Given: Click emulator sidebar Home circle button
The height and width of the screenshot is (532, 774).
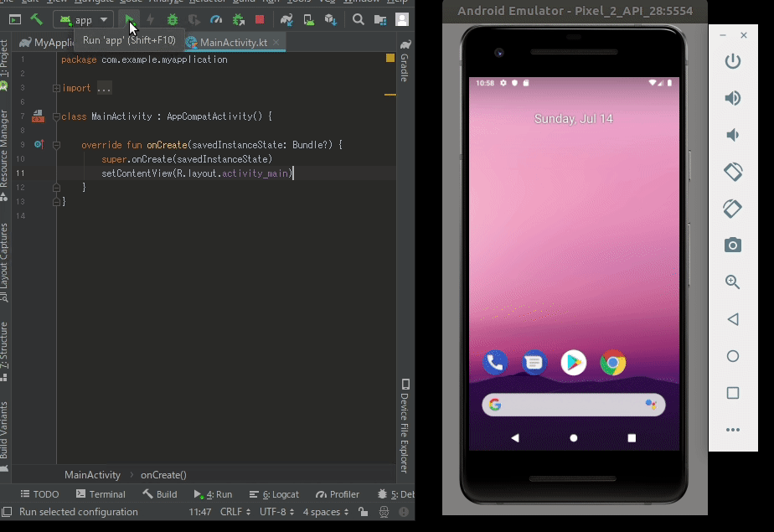Looking at the screenshot, I should pos(733,356).
